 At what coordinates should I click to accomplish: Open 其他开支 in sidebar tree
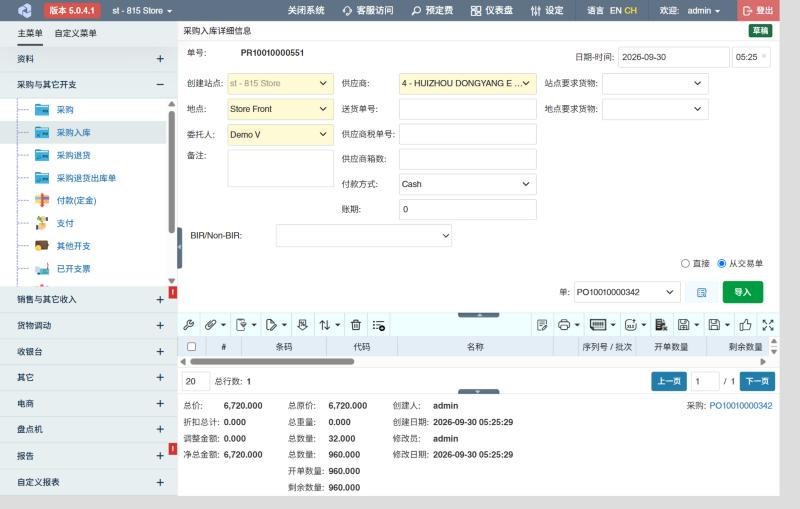[73, 246]
